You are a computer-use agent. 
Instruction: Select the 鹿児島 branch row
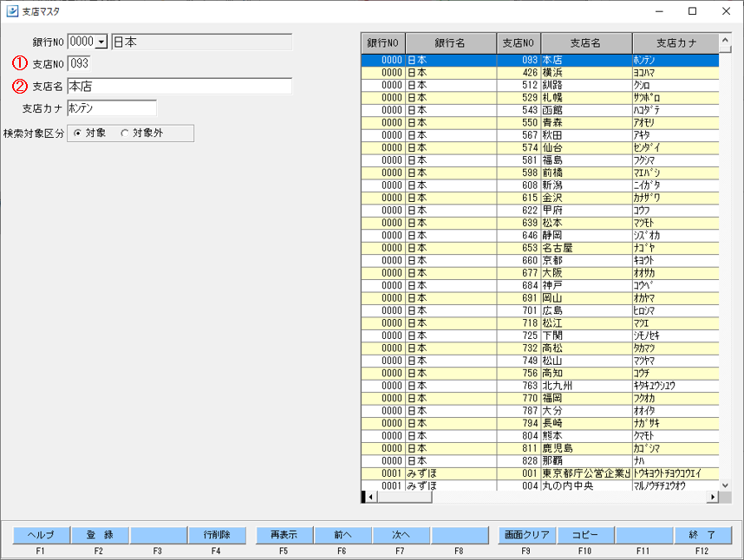click(x=540, y=448)
